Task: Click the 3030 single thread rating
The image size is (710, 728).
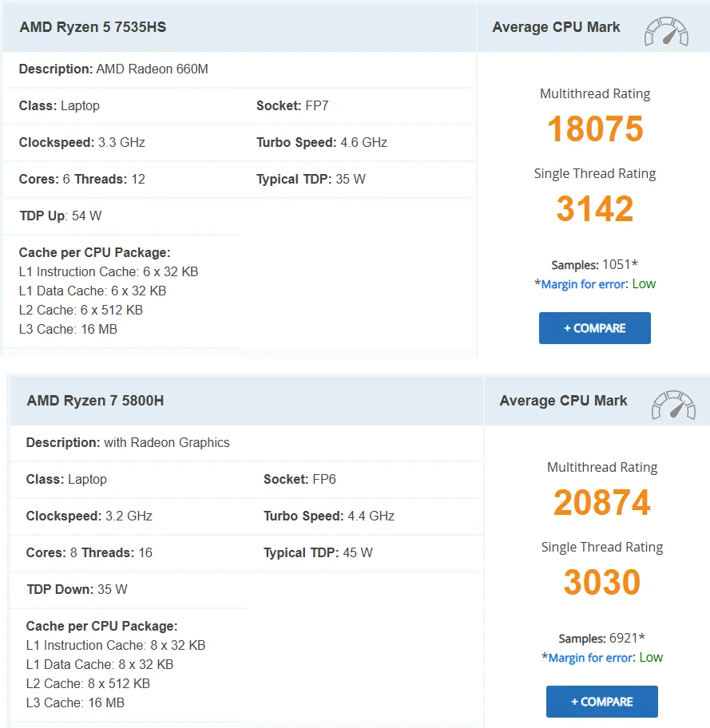Action: (x=602, y=583)
